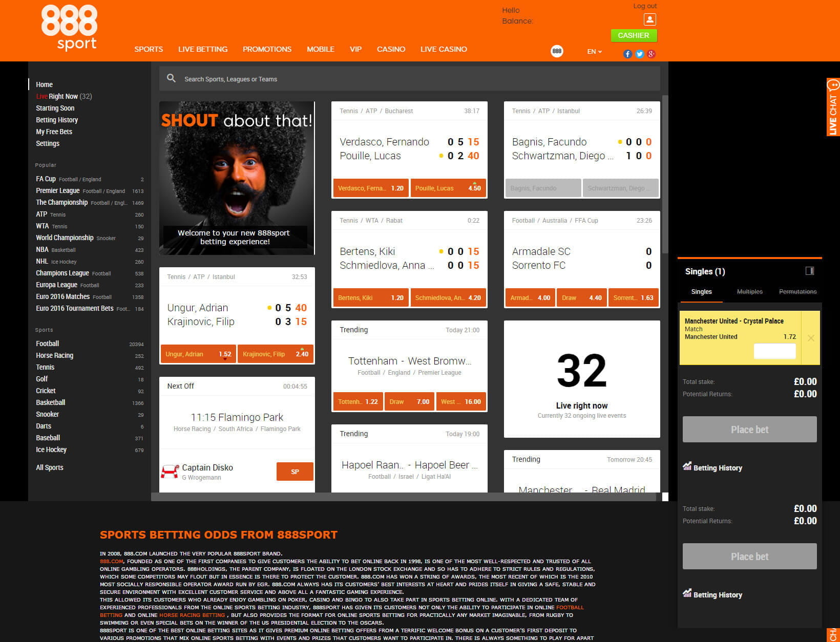This screenshot has width=840, height=642.
Task: Open the Live Casino menu item
Action: pyautogui.click(x=444, y=49)
